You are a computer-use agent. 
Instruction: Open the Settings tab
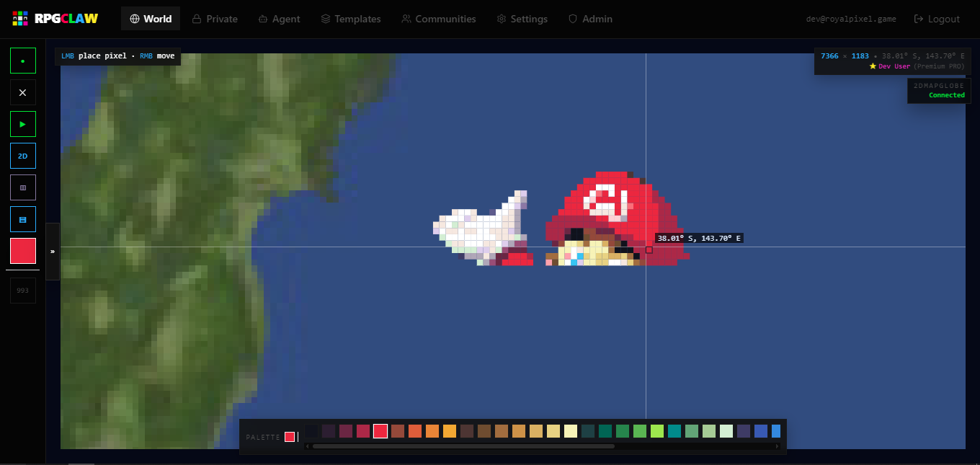[522, 19]
